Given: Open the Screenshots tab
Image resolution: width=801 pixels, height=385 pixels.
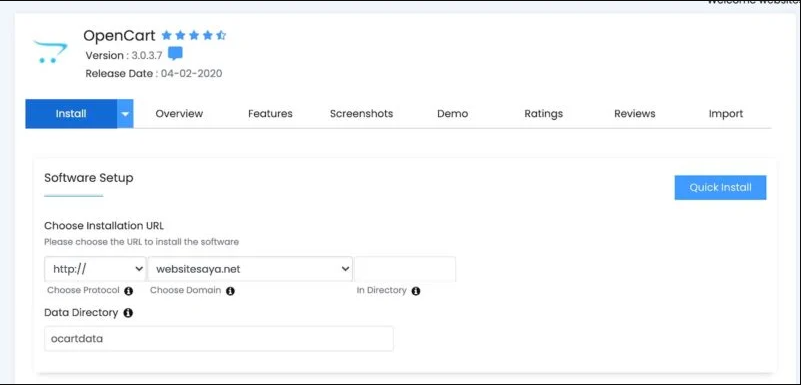Looking at the screenshot, I should point(362,113).
